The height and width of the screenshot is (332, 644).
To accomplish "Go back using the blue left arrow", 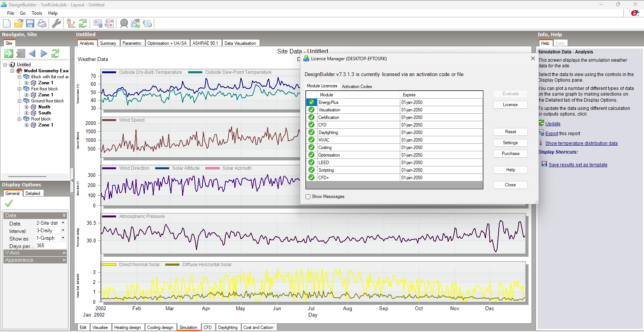I will click(x=32, y=53).
